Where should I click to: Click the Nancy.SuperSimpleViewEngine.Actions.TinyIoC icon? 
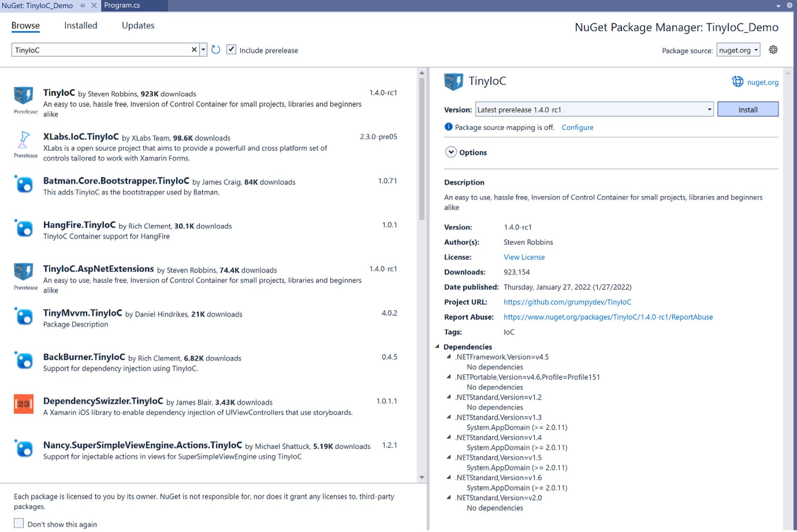[24, 448]
